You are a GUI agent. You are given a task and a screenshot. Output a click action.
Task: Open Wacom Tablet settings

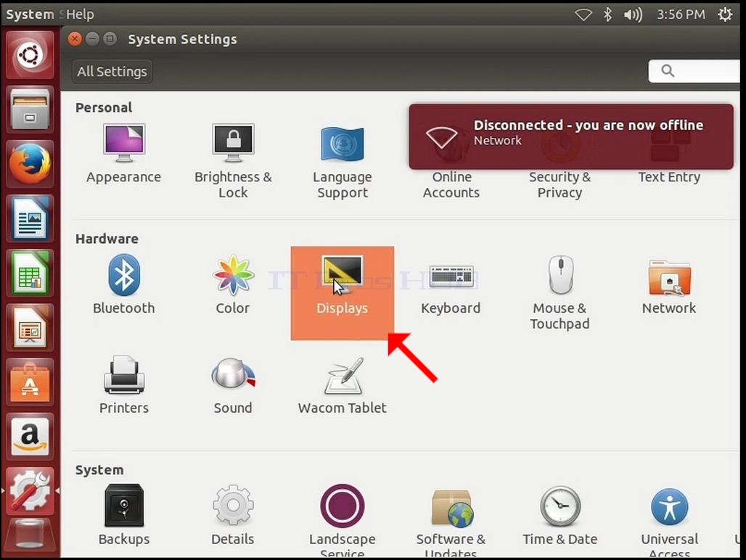(x=342, y=385)
